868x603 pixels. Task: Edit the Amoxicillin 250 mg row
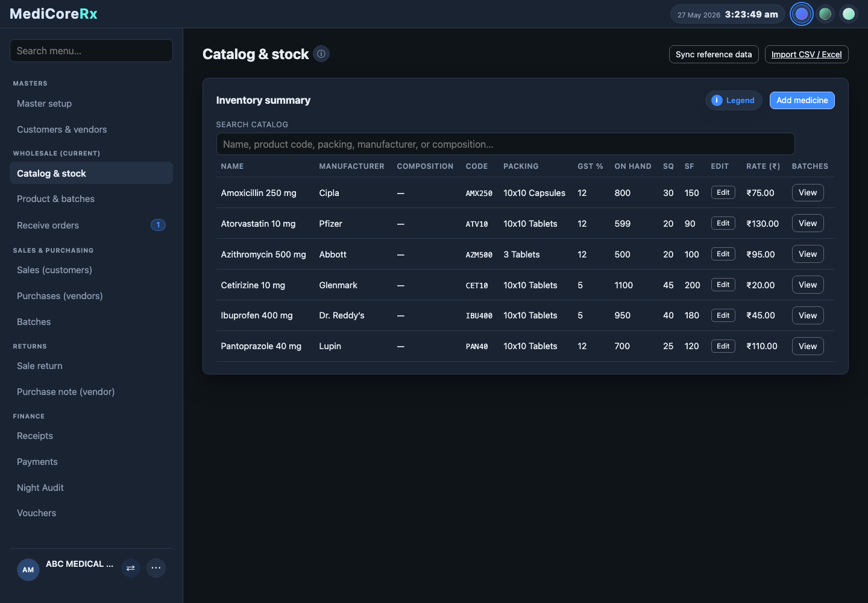pyautogui.click(x=723, y=192)
